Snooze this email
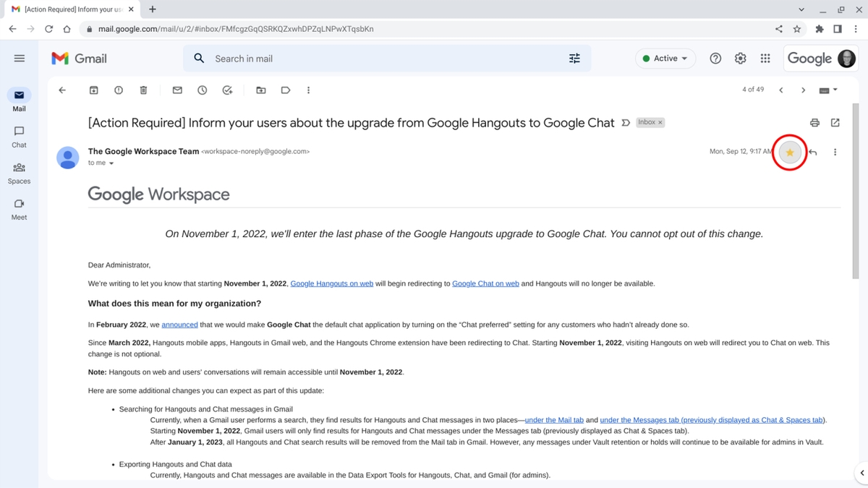 202,90
